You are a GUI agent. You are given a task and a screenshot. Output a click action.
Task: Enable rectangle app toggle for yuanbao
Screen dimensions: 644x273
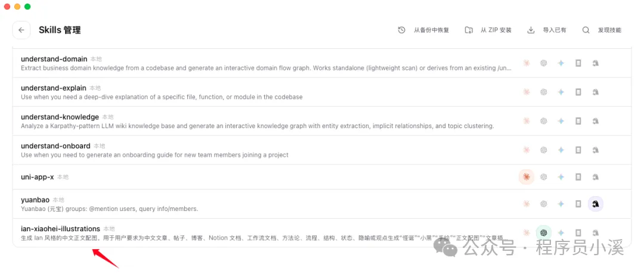578,204
